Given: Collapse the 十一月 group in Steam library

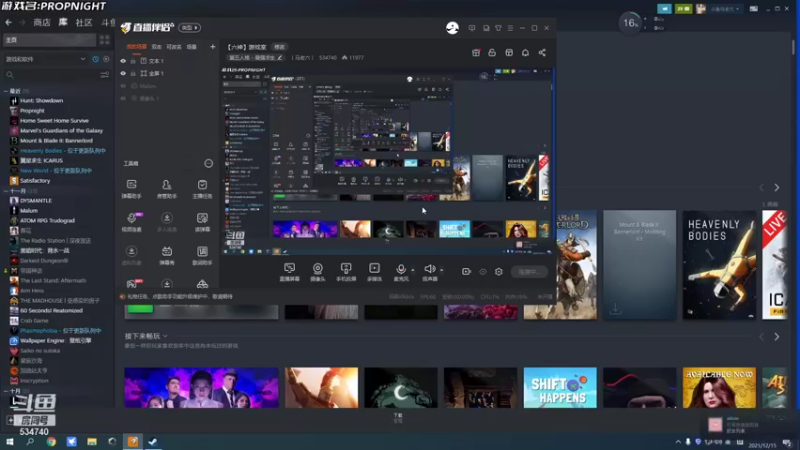Looking at the screenshot, I should pos(6,191).
